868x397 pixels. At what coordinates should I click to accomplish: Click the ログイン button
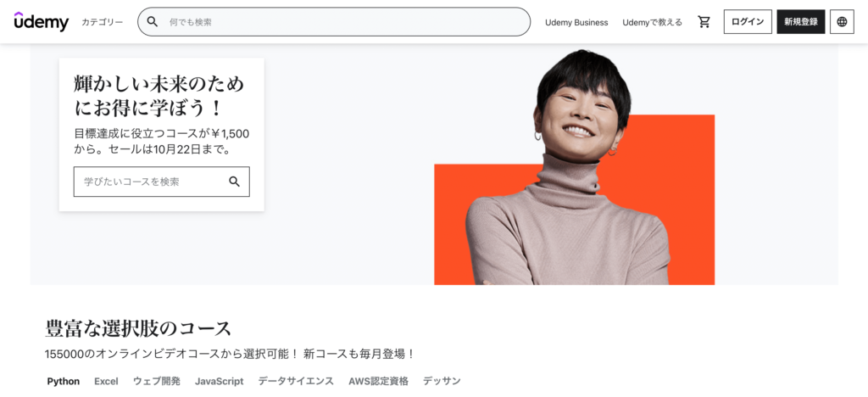point(748,21)
